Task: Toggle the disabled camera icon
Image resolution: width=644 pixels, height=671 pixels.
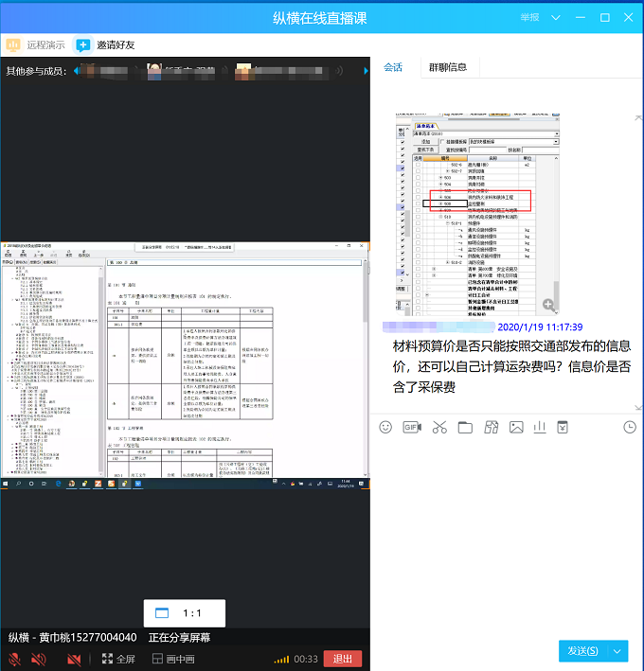Action: [74, 659]
